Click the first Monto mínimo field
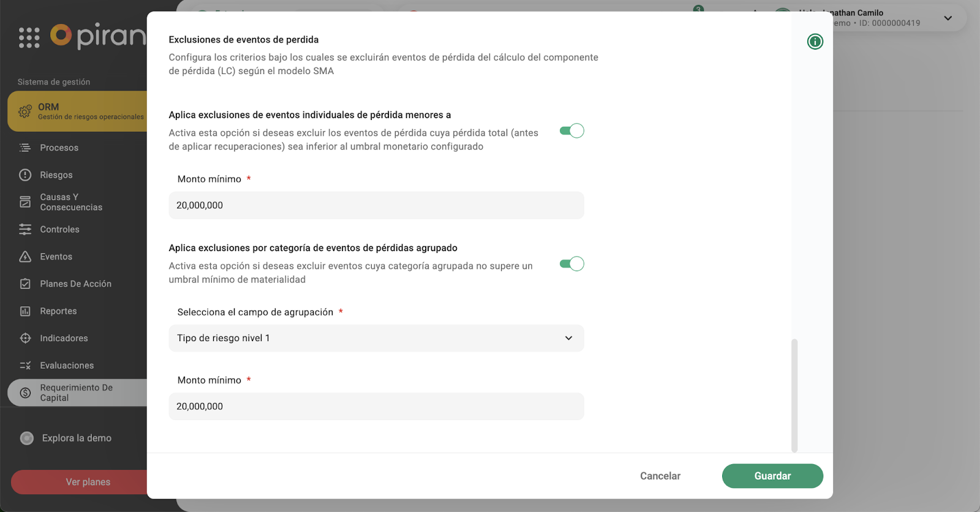Image resolution: width=980 pixels, height=512 pixels. tap(376, 206)
